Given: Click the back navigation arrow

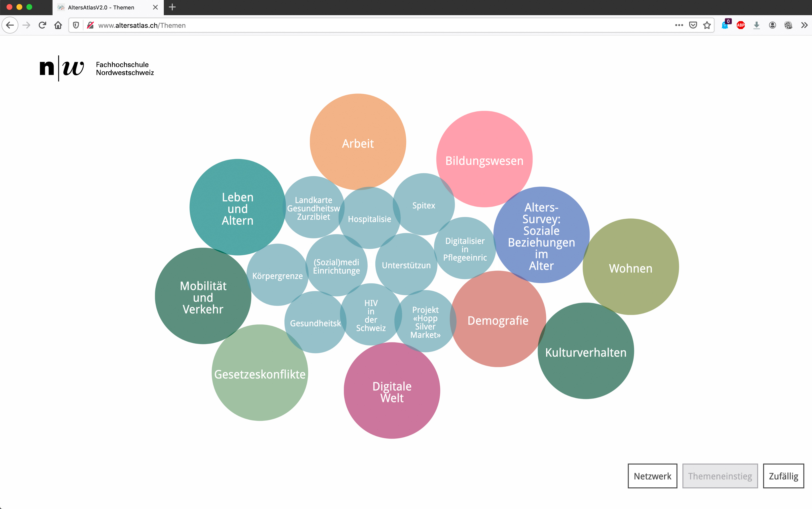Looking at the screenshot, I should pos(10,25).
